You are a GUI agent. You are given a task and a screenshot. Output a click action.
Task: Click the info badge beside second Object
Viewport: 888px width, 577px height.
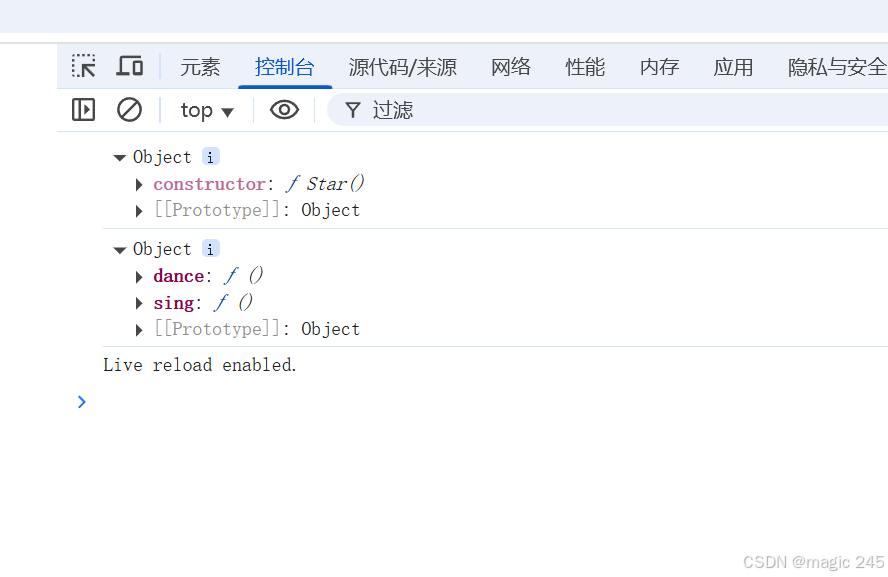pyautogui.click(x=211, y=249)
